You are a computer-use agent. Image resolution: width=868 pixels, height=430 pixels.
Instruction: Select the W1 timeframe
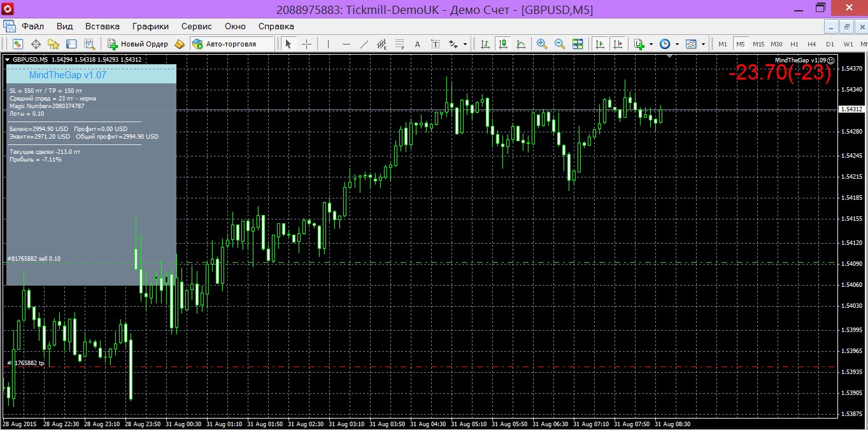tap(848, 44)
